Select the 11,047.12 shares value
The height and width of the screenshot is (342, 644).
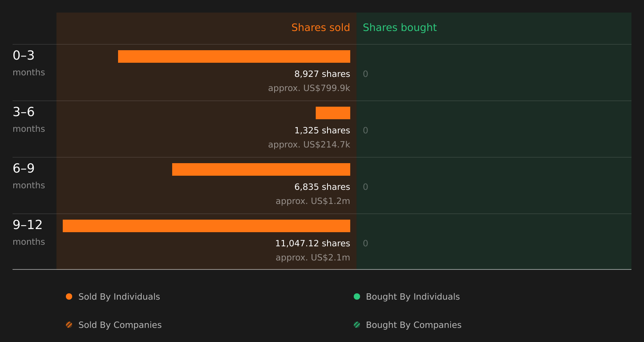pyautogui.click(x=313, y=243)
